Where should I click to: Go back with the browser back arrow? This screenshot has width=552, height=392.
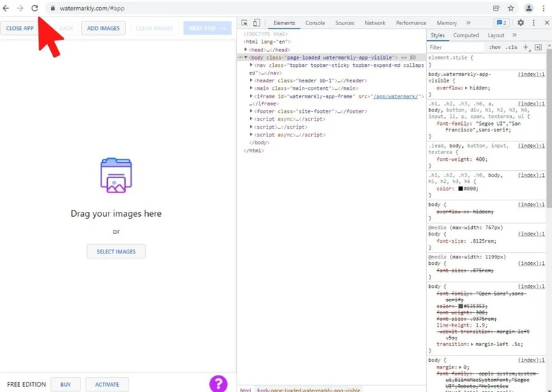click(6, 8)
